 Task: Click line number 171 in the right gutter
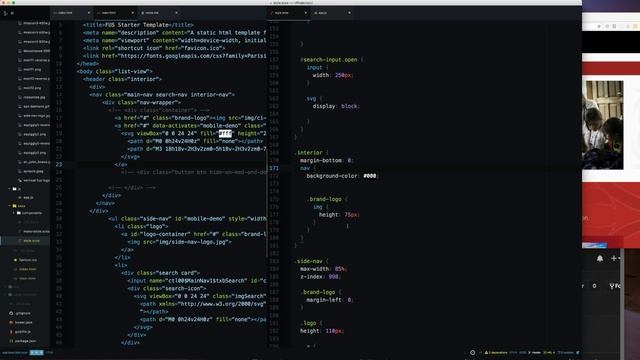pos(274,168)
